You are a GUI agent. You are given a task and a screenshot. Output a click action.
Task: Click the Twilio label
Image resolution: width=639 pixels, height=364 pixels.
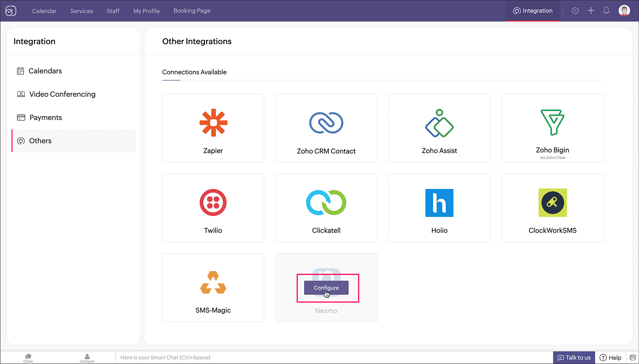(213, 231)
